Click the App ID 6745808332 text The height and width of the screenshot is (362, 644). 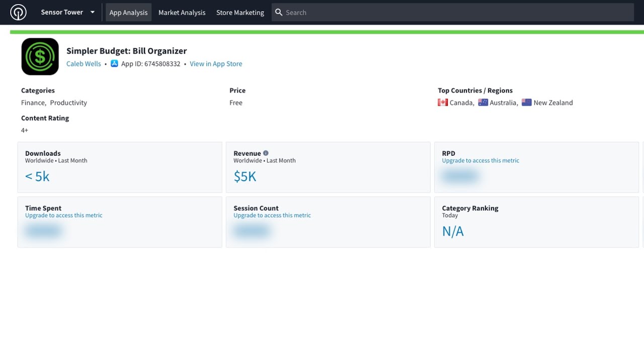(150, 64)
